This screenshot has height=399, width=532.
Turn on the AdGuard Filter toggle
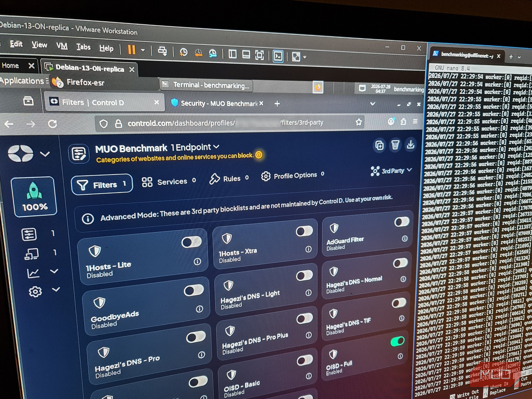(402, 222)
